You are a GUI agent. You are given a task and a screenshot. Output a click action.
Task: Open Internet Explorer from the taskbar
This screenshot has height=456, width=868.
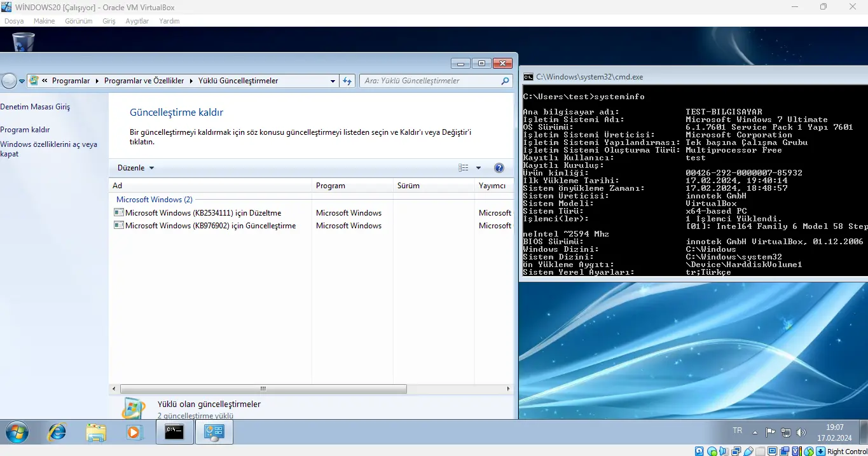click(x=57, y=432)
